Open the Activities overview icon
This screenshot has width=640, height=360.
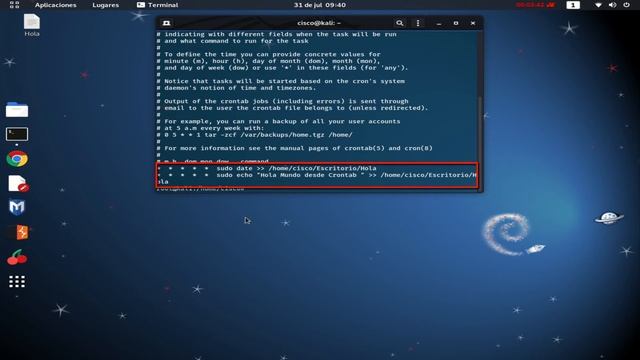(14, 5)
